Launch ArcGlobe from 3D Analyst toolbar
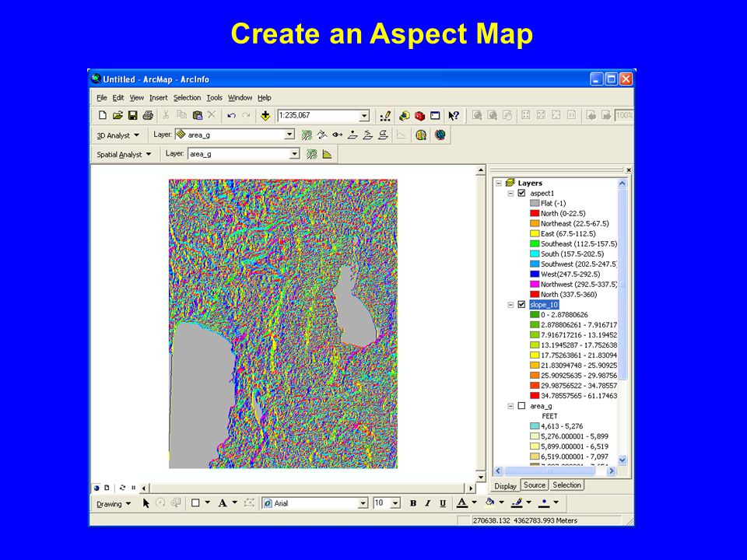This screenshot has width=747, height=560. click(x=440, y=135)
